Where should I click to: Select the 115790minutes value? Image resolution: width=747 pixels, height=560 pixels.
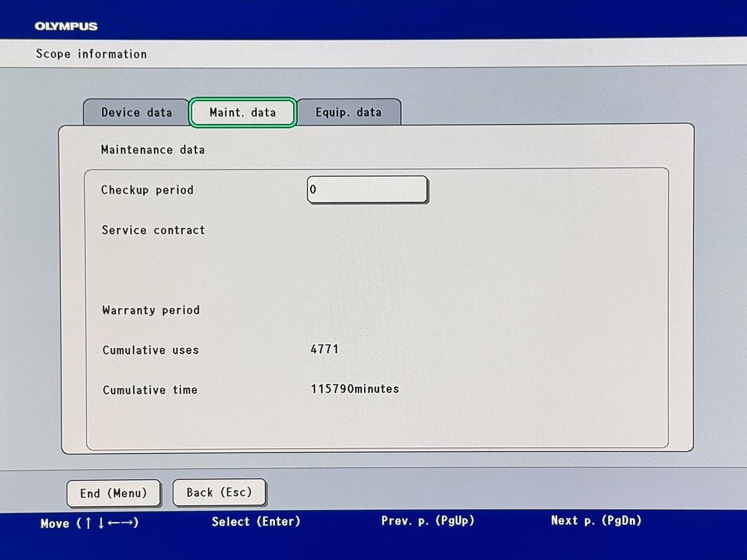tap(355, 389)
